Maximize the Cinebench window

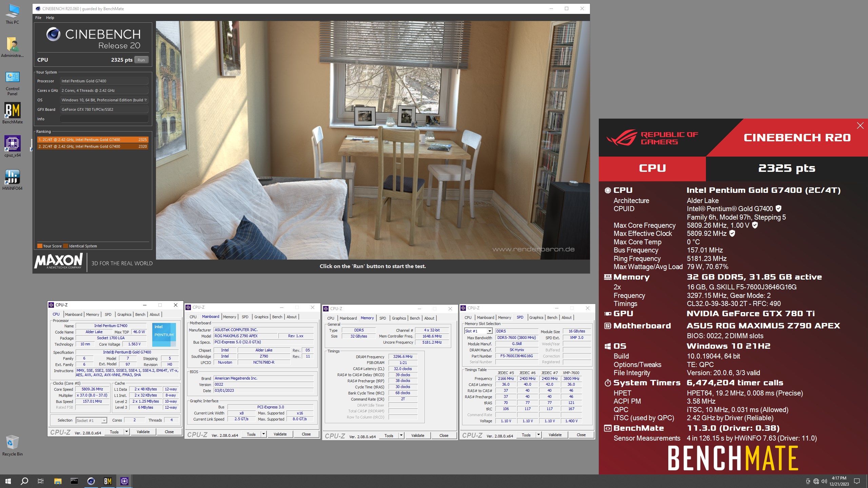click(567, 8)
